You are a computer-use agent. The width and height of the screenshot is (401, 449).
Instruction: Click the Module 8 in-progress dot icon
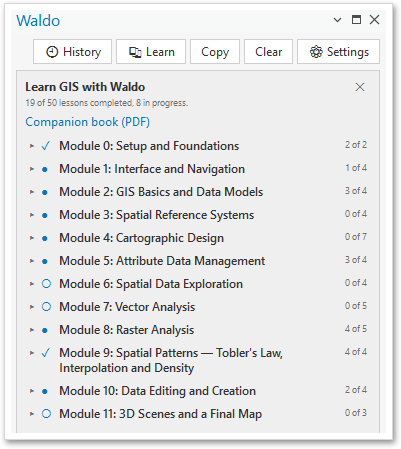pos(45,330)
